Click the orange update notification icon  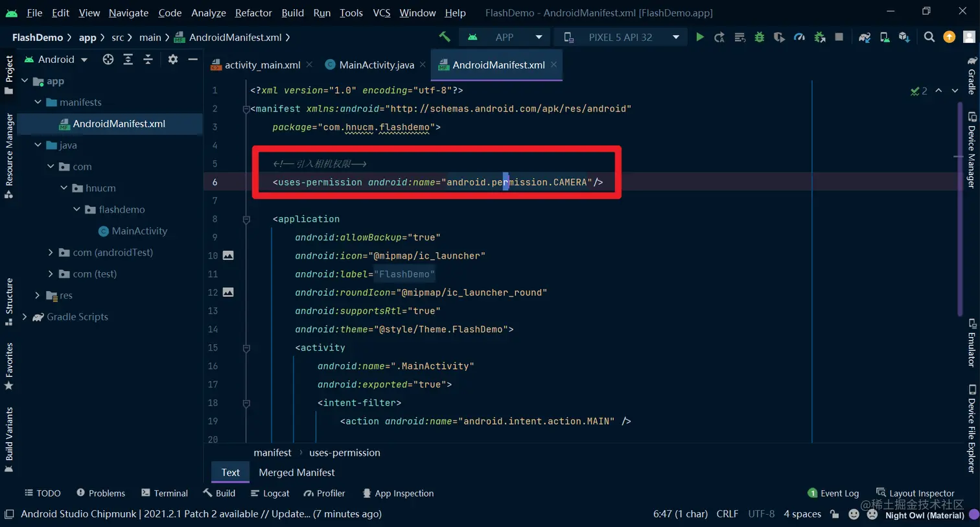pyautogui.click(x=950, y=37)
